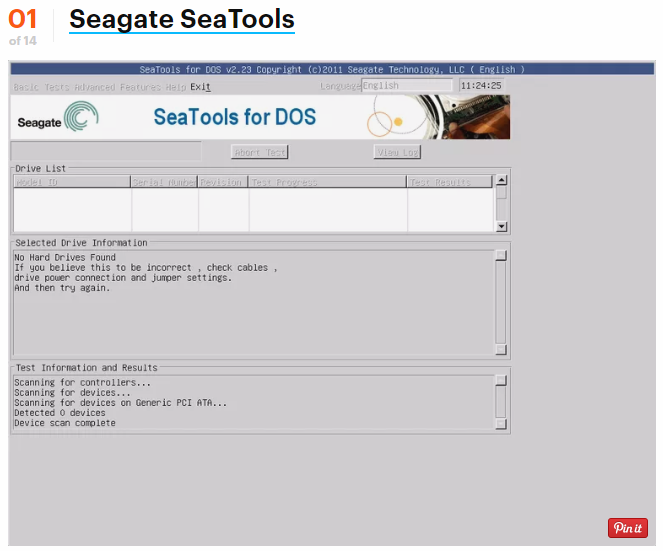The height and width of the screenshot is (551, 663).
Task: Click the Revision column header
Action: coord(223,182)
